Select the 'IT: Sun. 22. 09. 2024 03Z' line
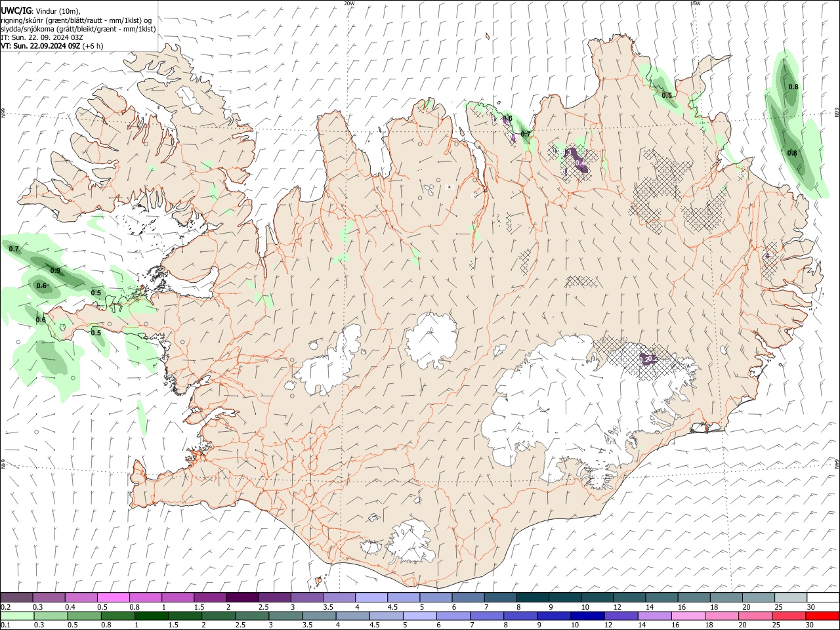 (x=42, y=37)
